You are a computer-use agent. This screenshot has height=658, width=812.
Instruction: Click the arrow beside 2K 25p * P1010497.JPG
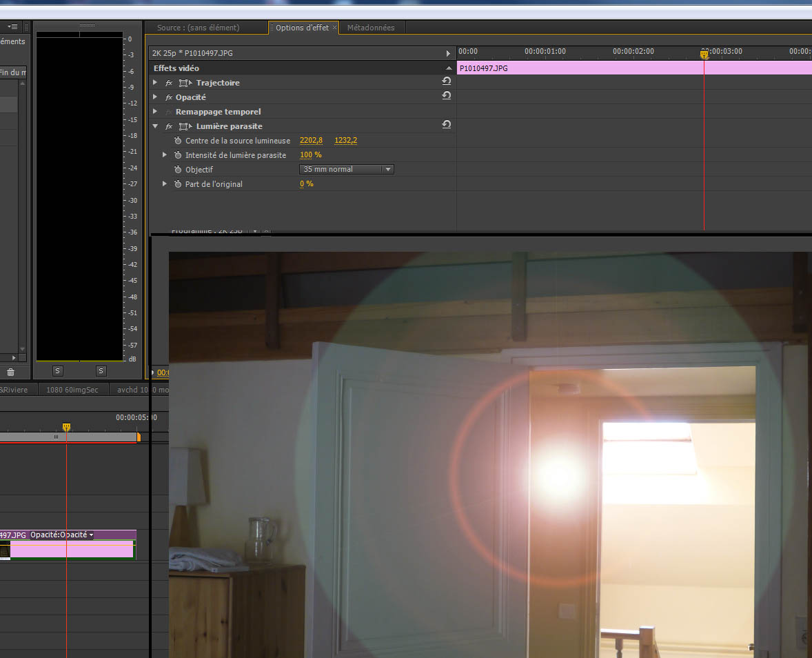tap(448, 53)
